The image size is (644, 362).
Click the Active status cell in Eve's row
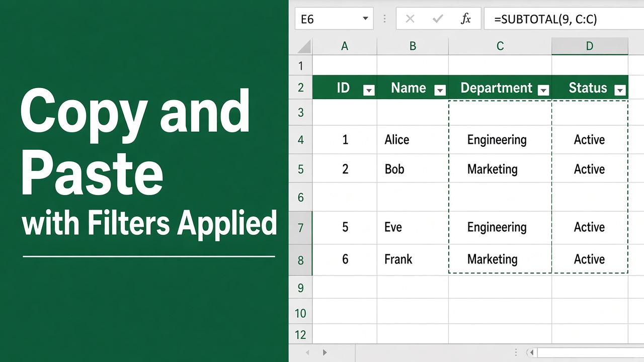pos(590,227)
